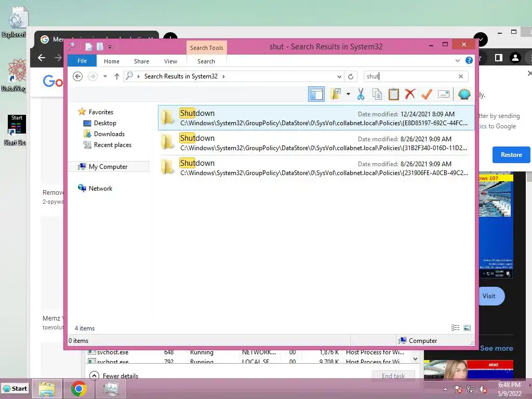
Task: Switch to Details view icon
Action: pos(455,328)
